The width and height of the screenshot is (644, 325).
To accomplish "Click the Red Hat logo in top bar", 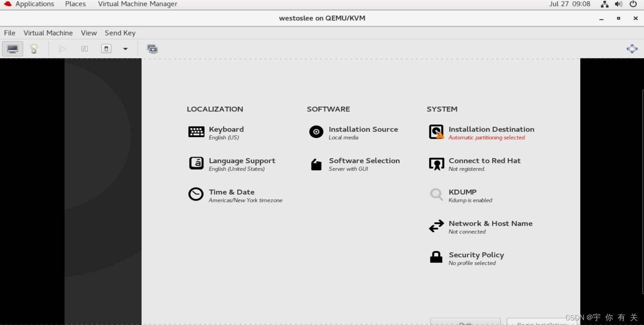I will (8, 4).
